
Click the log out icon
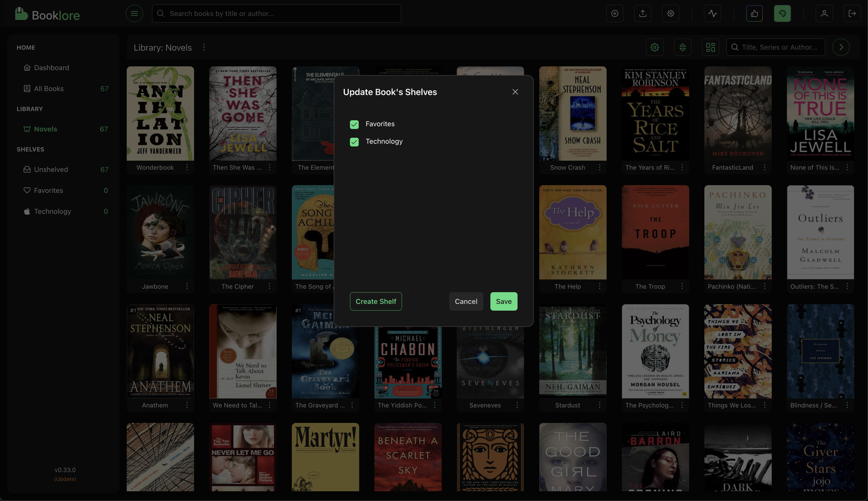tap(852, 13)
